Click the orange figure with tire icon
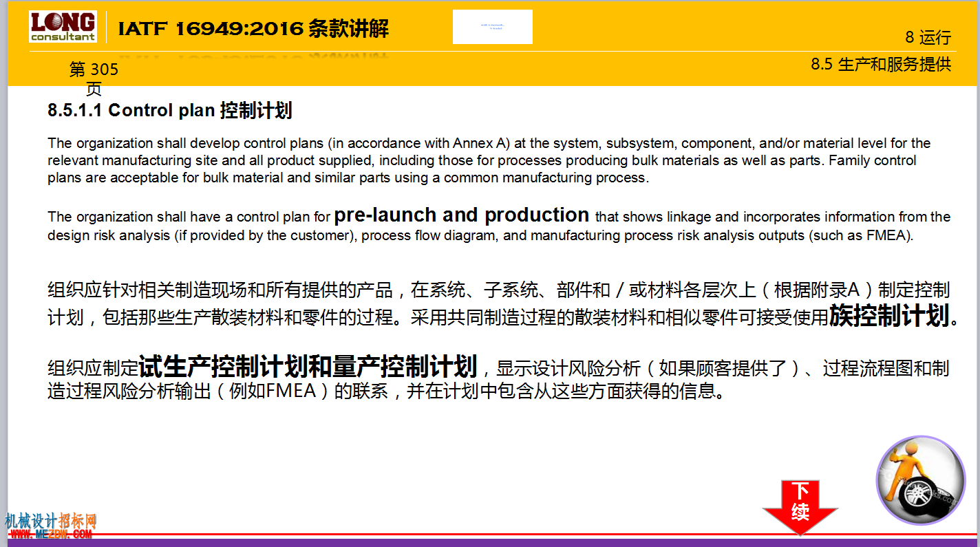 921,480
